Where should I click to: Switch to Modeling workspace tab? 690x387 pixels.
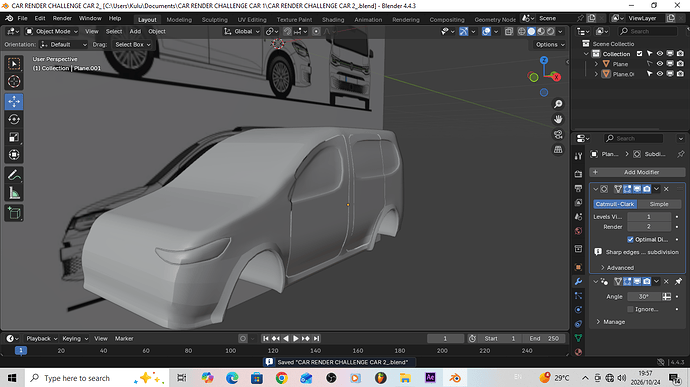coord(179,19)
